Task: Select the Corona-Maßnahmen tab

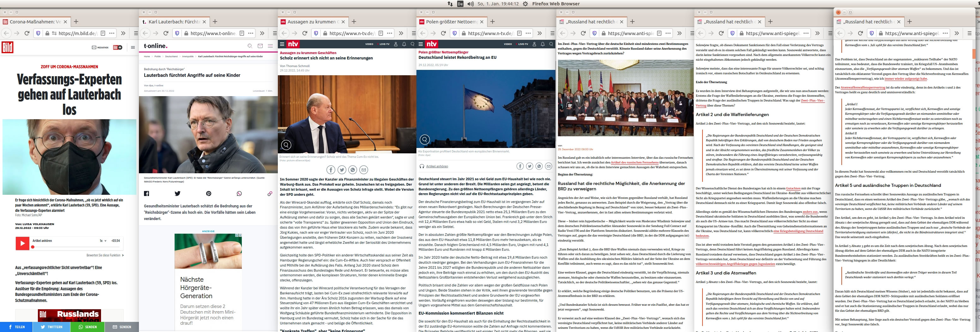Action: [x=35, y=22]
